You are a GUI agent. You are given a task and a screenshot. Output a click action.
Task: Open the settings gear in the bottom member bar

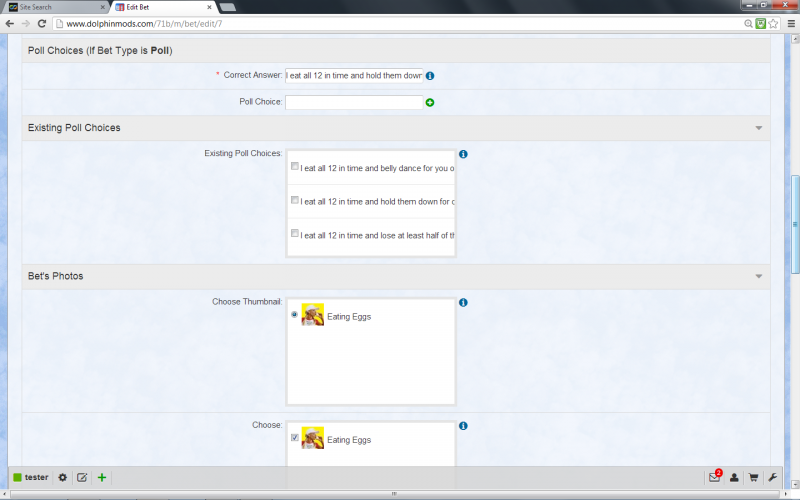(x=63, y=478)
